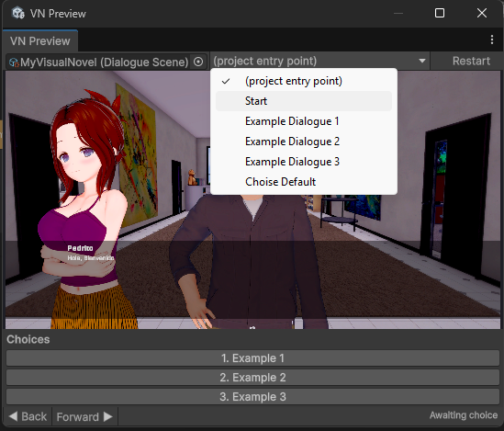This screenshot has width=504, height=431.
Task: Select 'Example Dialogue 1' entry
Action: point(304,121)
